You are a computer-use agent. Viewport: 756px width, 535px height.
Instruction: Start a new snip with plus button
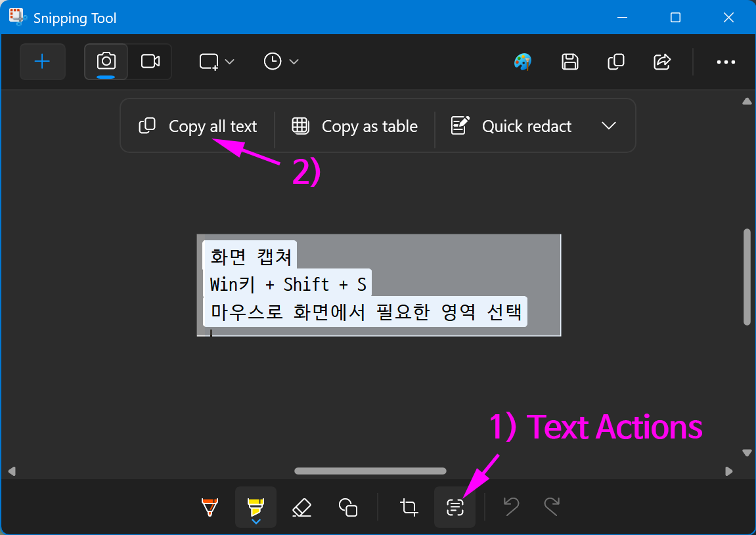tap(43, 62)
